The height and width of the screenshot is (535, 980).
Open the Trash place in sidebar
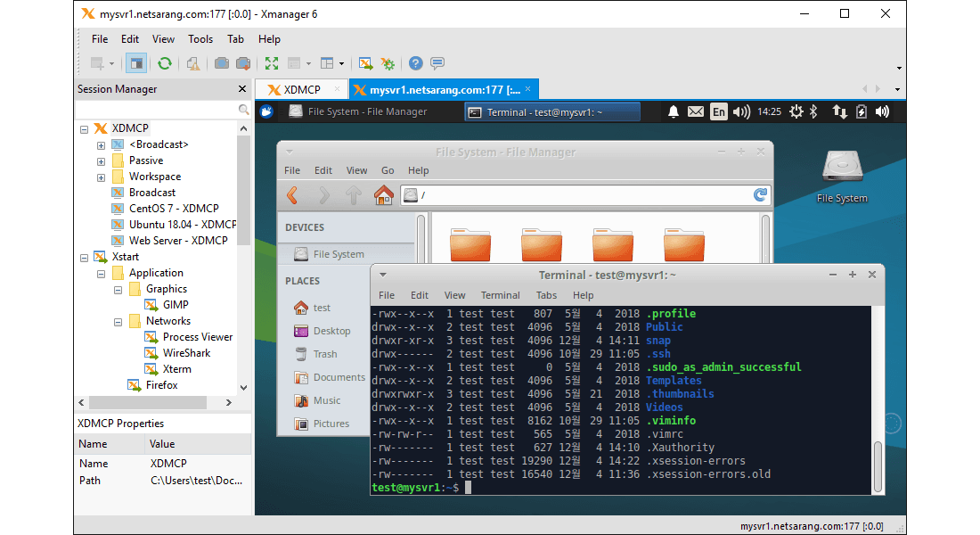324,354
